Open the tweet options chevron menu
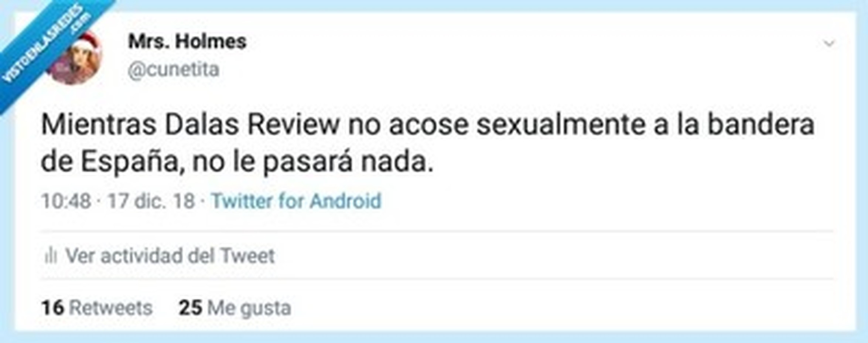The height and width of the screenshot is (343, 868). click(829, 44)
